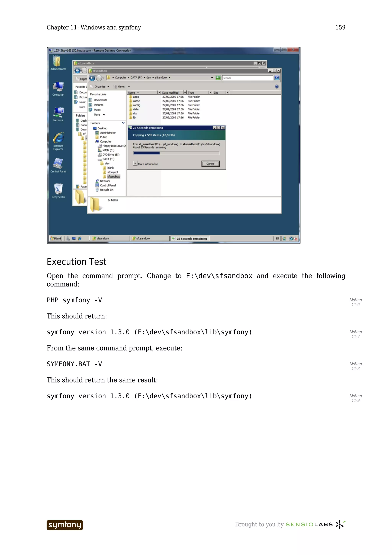The width and height of the screenshot is (392, 555).
Task: Select Floppy Disk Drive in folder tree
Action: (112, 146)
